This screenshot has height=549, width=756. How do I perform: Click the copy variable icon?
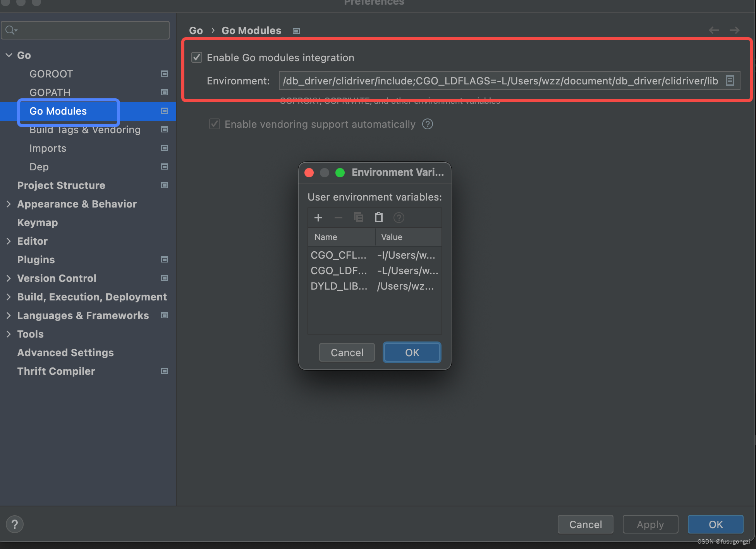click(359, 217)
